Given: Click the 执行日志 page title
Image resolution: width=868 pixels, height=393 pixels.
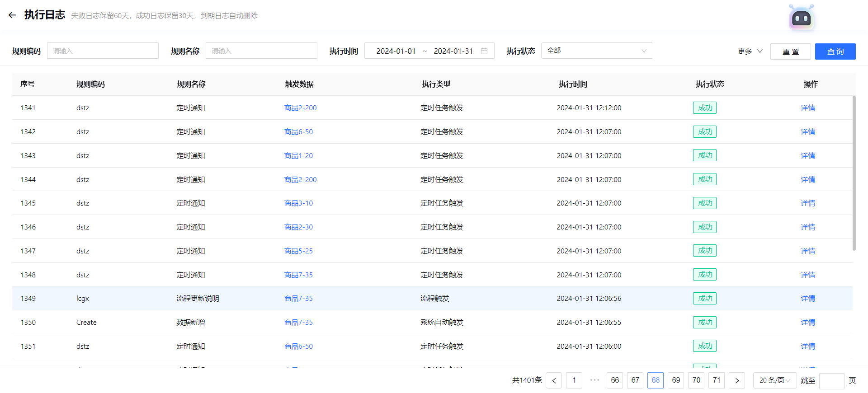Looking at the screenshot, I should (45, 15).
